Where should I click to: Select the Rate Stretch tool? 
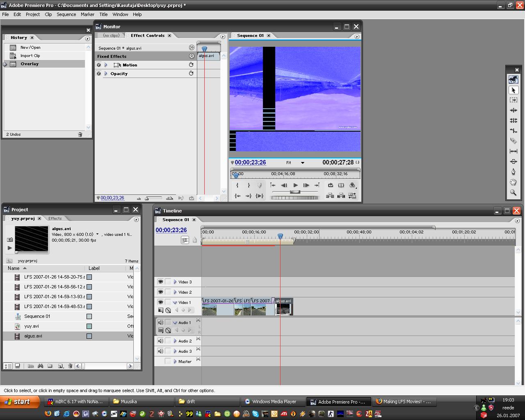click(x=513, y=131)
